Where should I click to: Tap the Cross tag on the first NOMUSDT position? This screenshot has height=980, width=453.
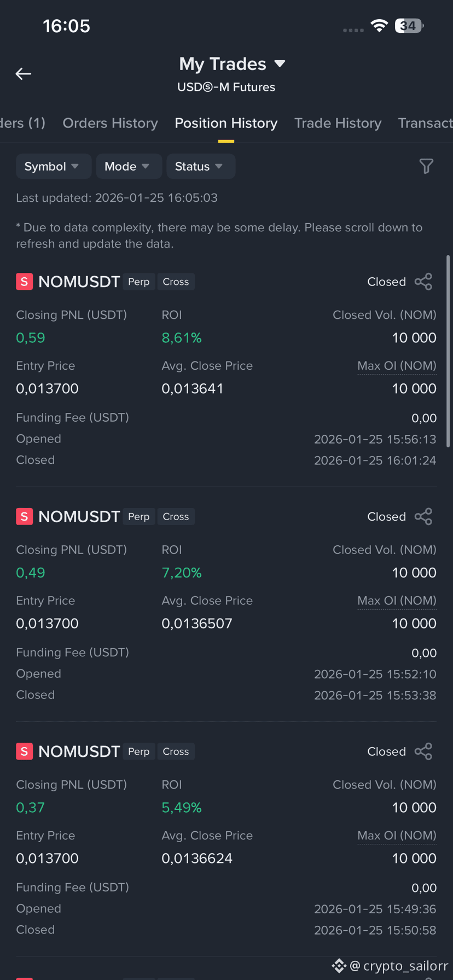coord(176,282)
